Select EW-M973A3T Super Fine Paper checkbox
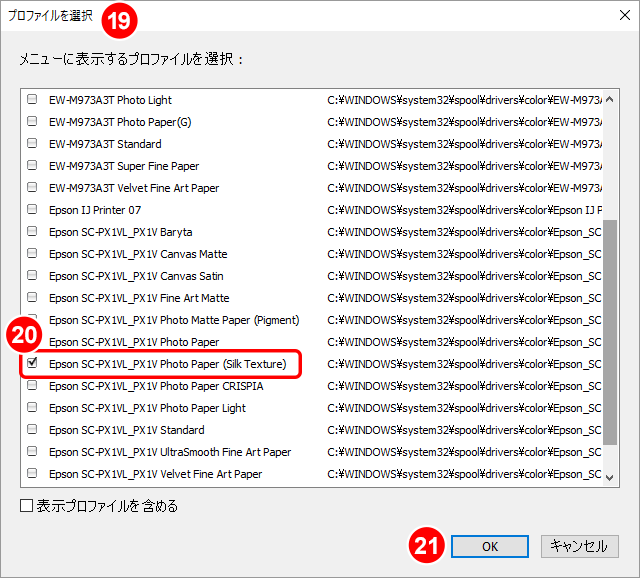640x578 pixels. pyautogui.click(x=32, y=166)
